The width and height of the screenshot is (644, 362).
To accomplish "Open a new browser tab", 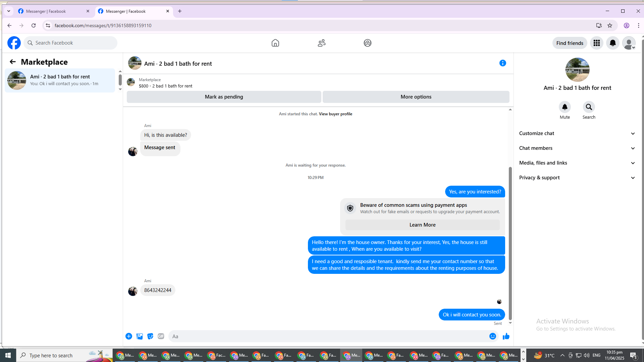I will coord(180,11).
